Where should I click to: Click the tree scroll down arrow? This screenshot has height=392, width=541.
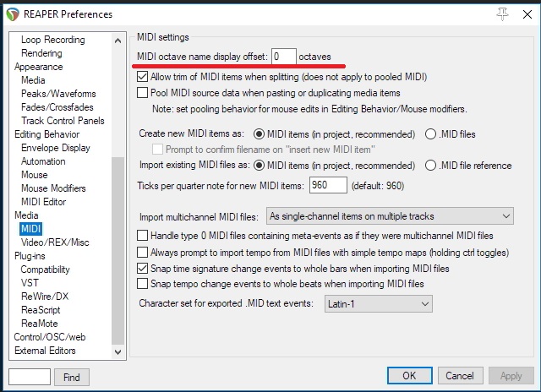(117, 352)
